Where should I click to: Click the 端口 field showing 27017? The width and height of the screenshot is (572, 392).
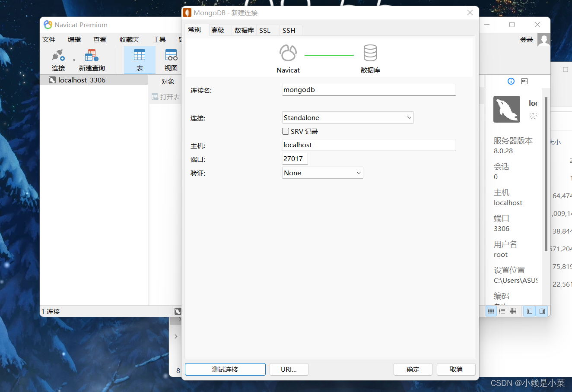click(295, 159)
